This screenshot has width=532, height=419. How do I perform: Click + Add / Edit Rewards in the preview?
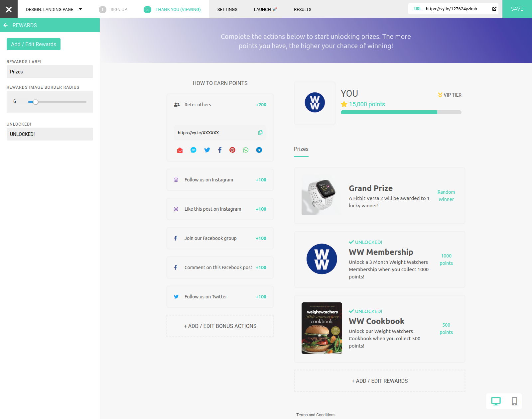380,381
